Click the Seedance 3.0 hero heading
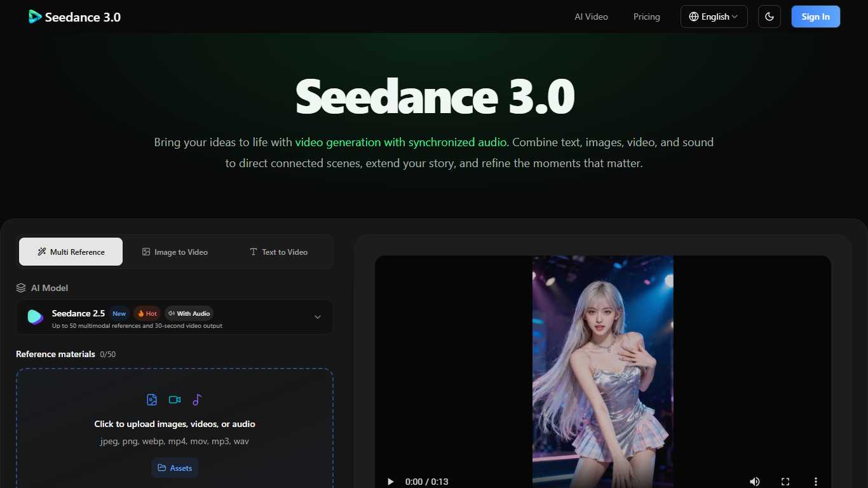 (x=435, y=96)
